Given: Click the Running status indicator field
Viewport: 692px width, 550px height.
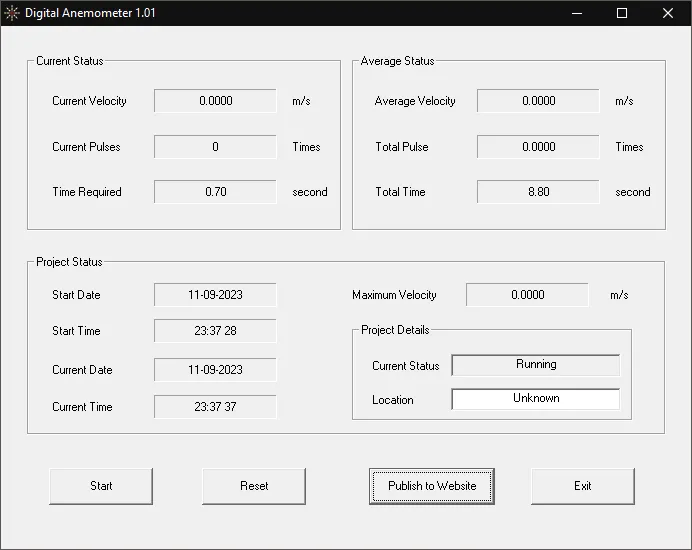Looking at the screenshot, I should click(x=535, y=365).
